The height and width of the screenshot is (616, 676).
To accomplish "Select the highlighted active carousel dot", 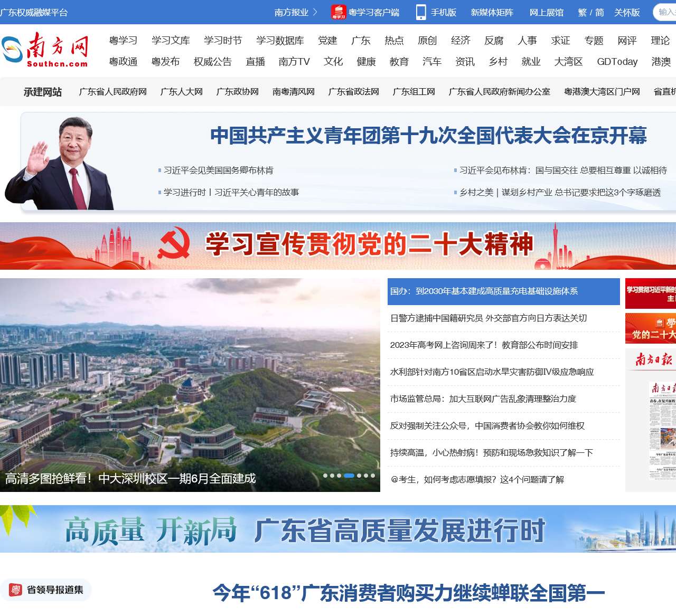I will coord(349,476).
